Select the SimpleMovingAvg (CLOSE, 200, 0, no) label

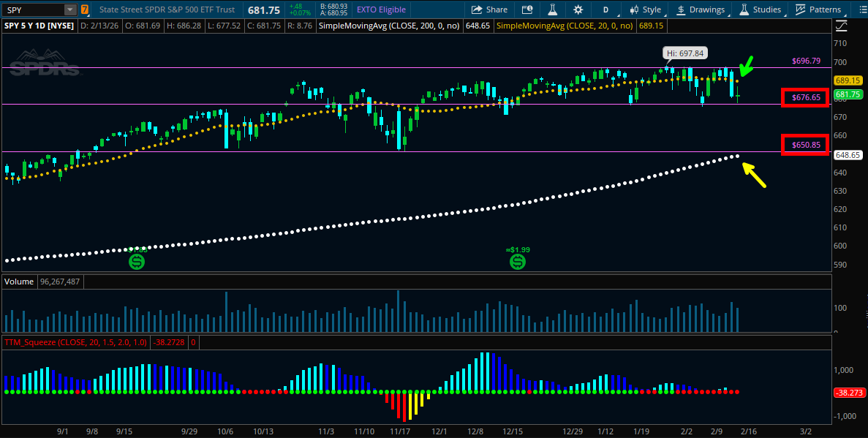[388, 26]
